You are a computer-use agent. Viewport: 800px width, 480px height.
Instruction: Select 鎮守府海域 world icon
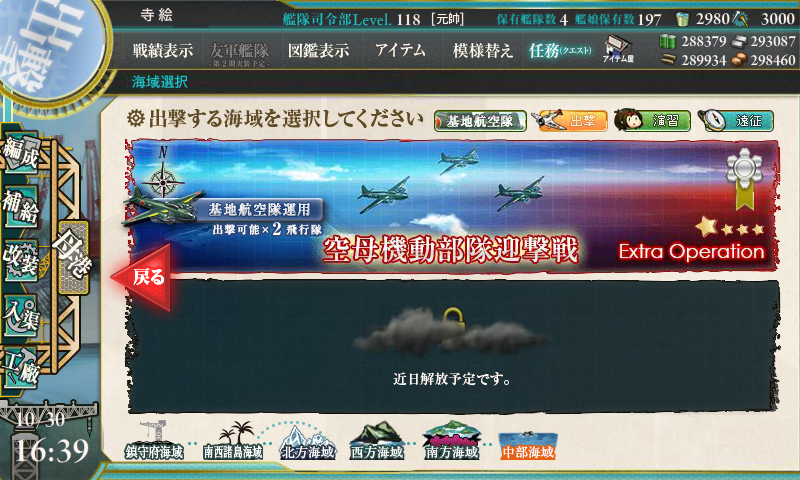coord(154,442)
